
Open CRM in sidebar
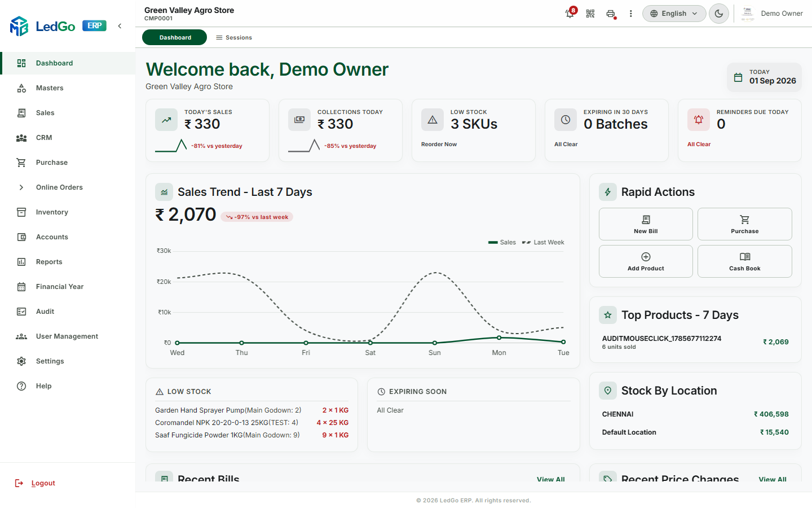click(68, 138)
